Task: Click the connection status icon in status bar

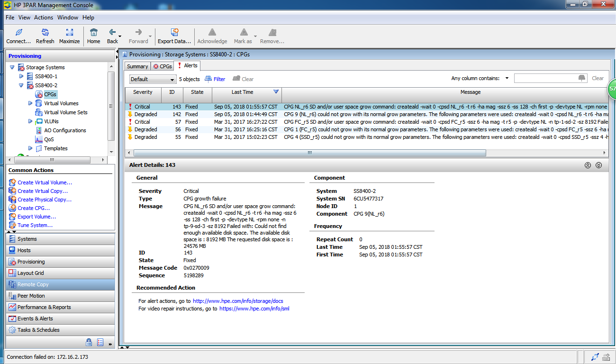Action: pyautogui.click(x=595, y=356)
